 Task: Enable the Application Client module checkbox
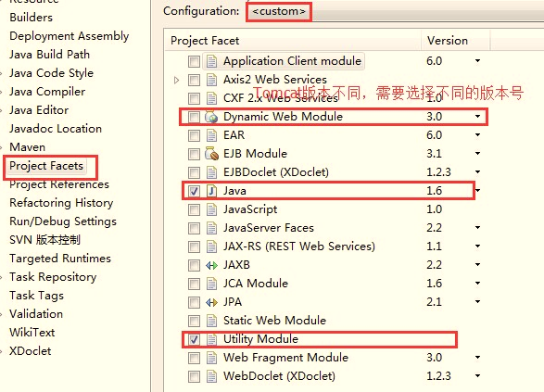click(x=194, y=62)
